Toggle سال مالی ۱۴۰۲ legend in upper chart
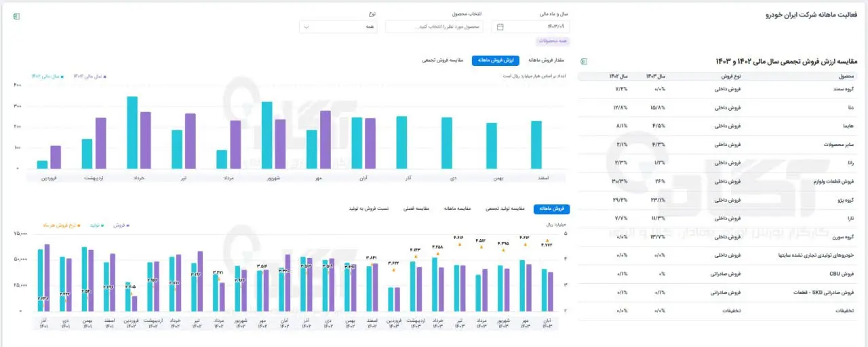This screenshot has height=347, width=868. 47,77
